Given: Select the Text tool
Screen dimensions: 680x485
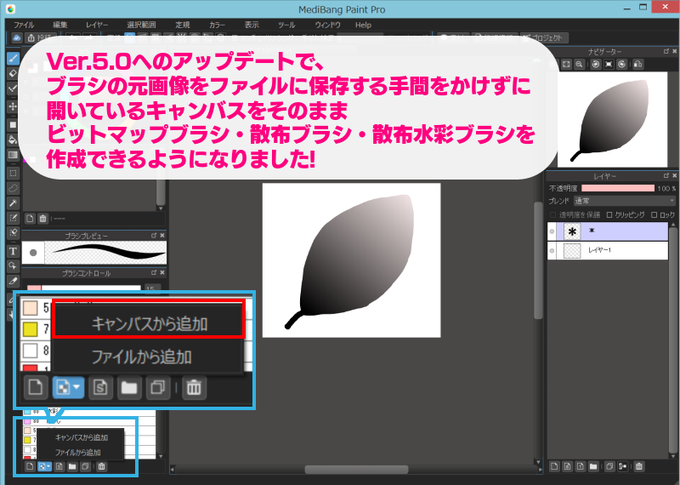Looking at the screenshot, I should click(13, 251).
